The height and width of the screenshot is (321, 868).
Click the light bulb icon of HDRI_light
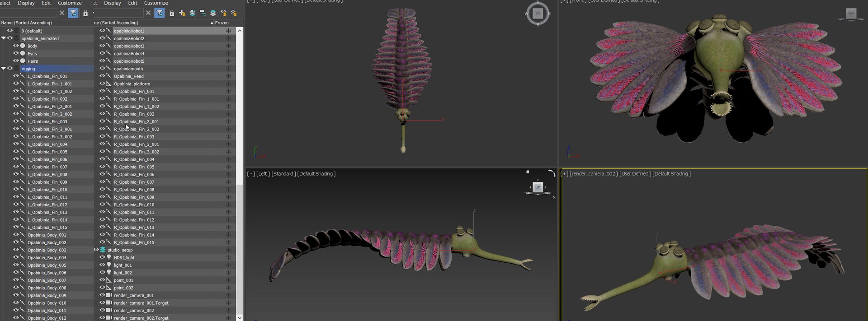pyautogui.click(x=109, y=257)
